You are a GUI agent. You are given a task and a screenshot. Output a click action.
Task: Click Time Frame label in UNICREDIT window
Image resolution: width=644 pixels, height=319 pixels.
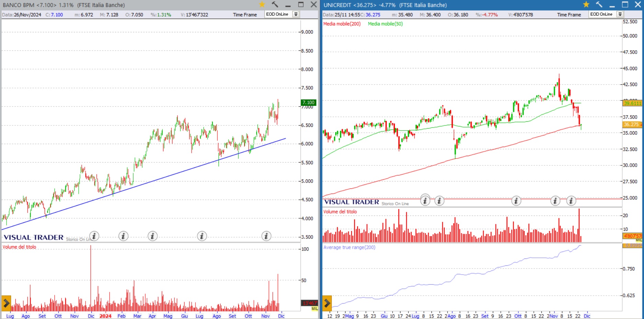coord(569,14)
